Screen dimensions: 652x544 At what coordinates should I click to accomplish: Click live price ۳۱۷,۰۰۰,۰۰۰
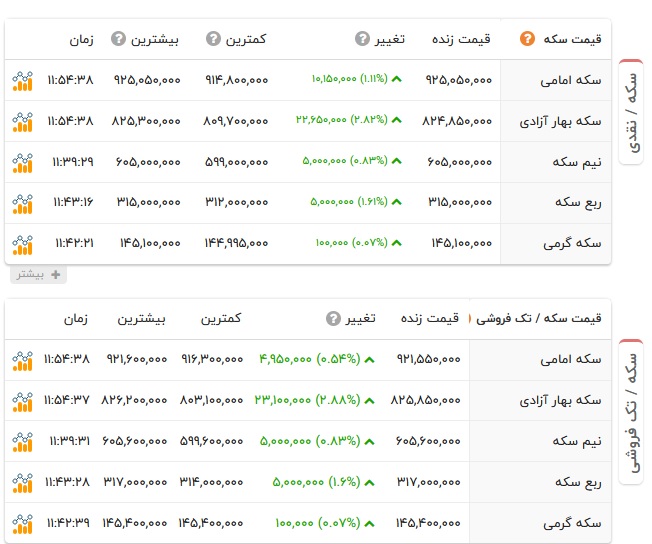(x=429, y=482)
